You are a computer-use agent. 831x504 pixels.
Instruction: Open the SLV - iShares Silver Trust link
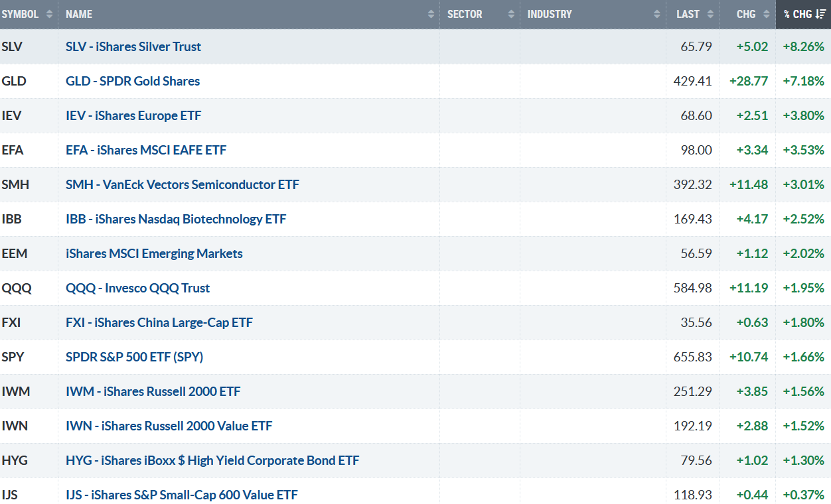[x=133, y=46]
